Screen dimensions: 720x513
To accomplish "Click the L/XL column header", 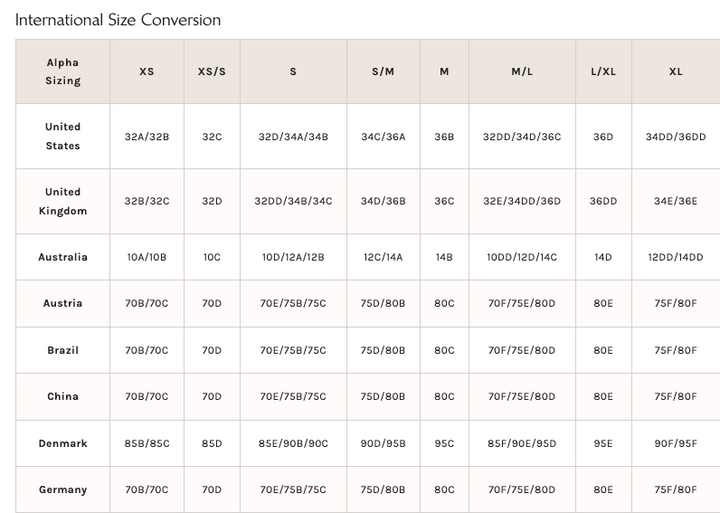I will (603, 72).
